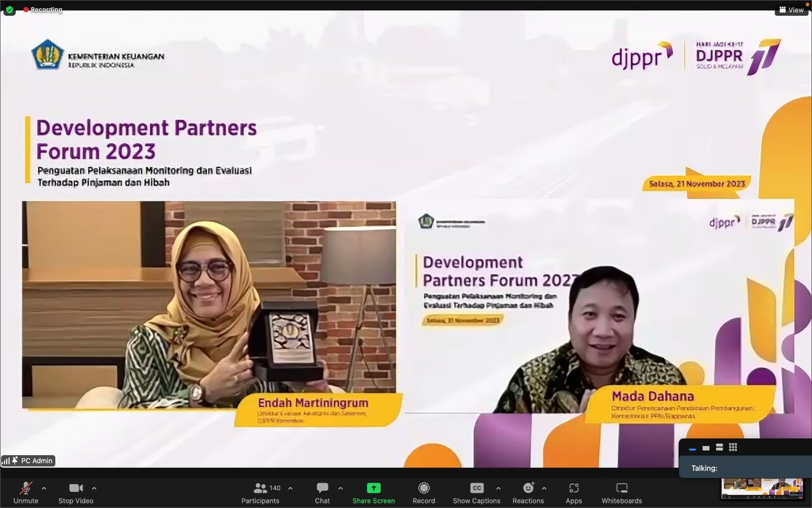Viewport: 812px width, 508px height.
Task: Click the green Share Screen icon
Action: (x=374, y=488)
